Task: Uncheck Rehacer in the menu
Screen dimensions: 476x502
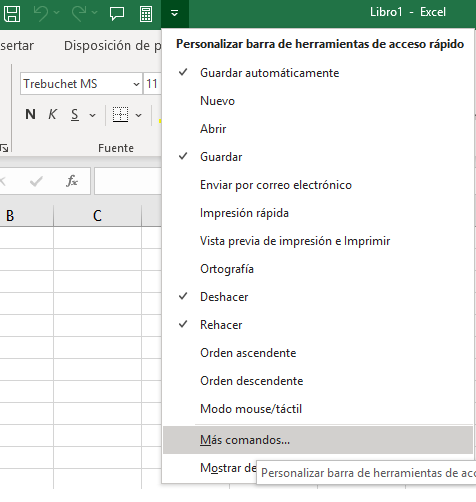Action: (318, 325)
